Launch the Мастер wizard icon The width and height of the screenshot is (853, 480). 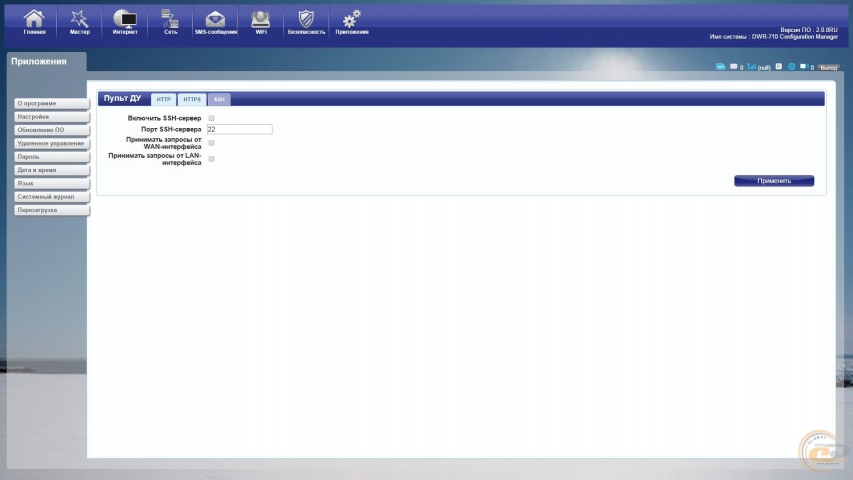(79, 22)
